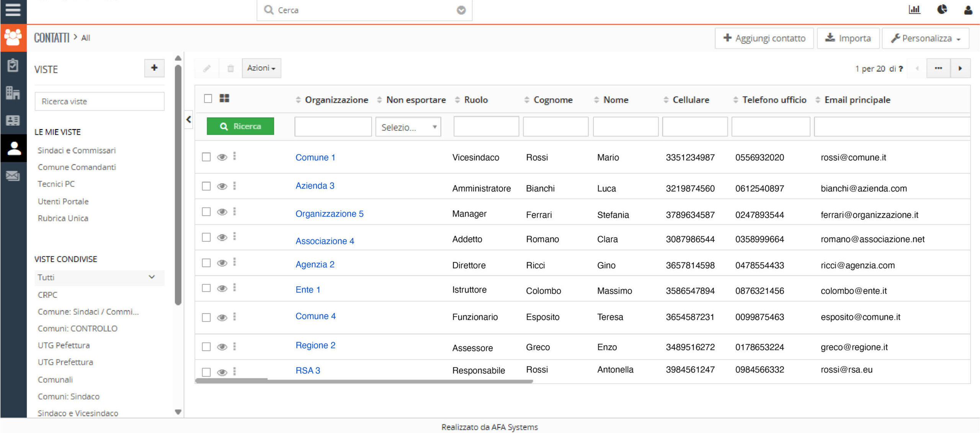This screenshot has height=433, width=980.
Task: Open the bar chart reports icon
Action: 914,10
